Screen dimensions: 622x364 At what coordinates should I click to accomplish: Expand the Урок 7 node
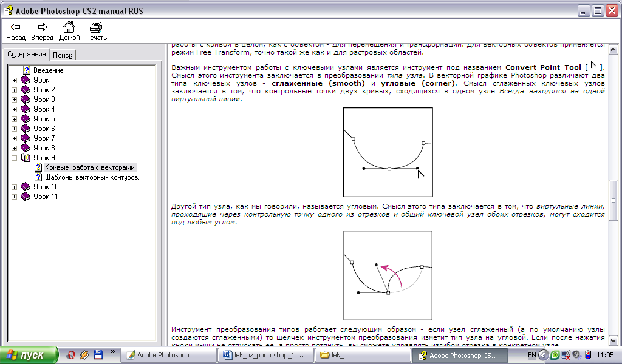[x=15, y=138]
